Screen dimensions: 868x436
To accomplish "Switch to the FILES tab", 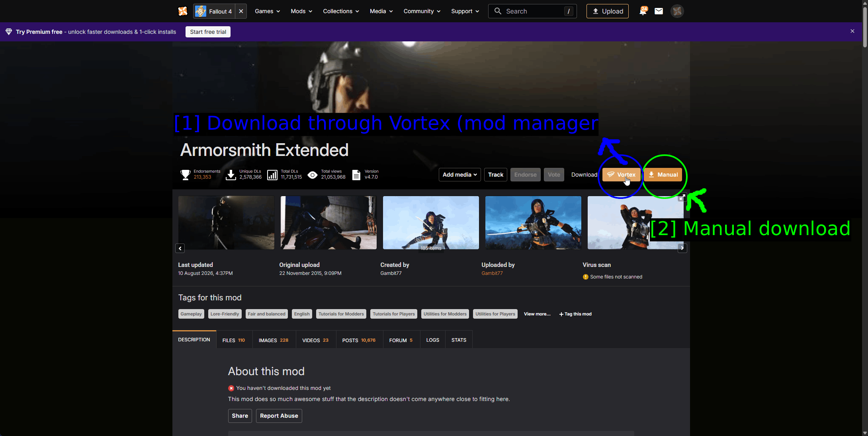I will (x=234, y=340).
